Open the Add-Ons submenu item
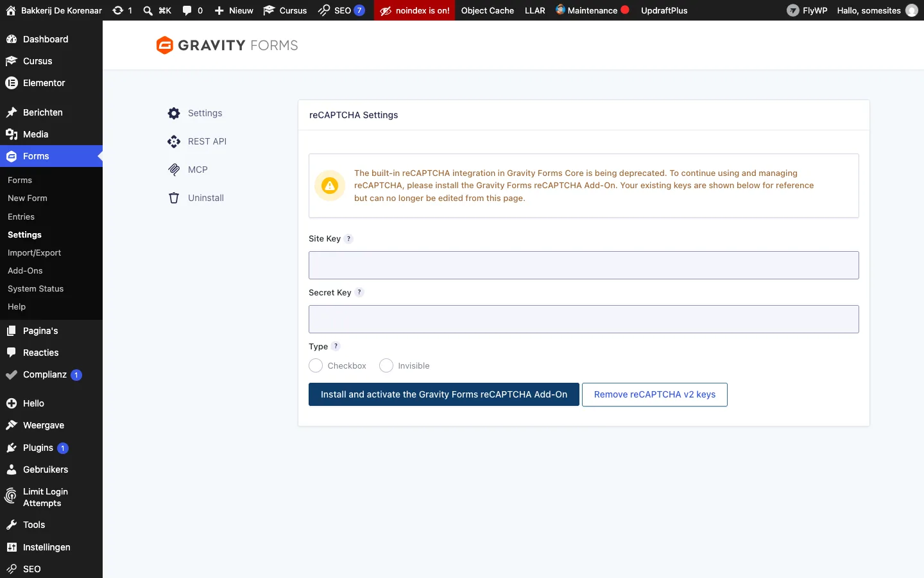 coord(51,271)
